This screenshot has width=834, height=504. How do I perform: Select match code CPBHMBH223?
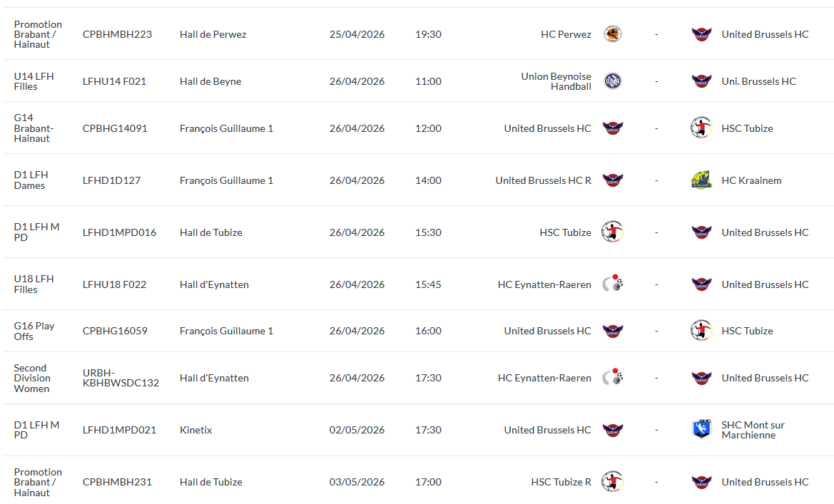pyautogui.click(x=117, y=34)
